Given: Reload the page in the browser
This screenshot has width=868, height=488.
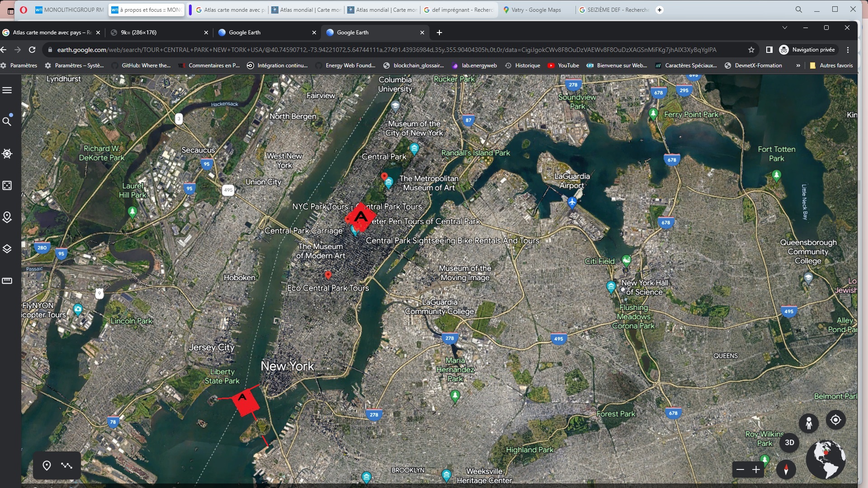Looking at the screenshot, I should coord(32,50).
